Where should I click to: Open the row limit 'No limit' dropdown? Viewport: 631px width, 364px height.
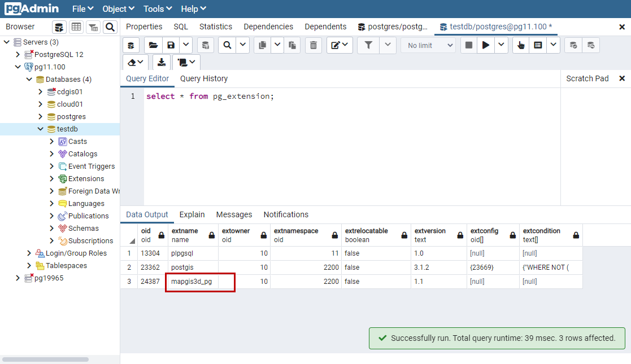(430, 46)
